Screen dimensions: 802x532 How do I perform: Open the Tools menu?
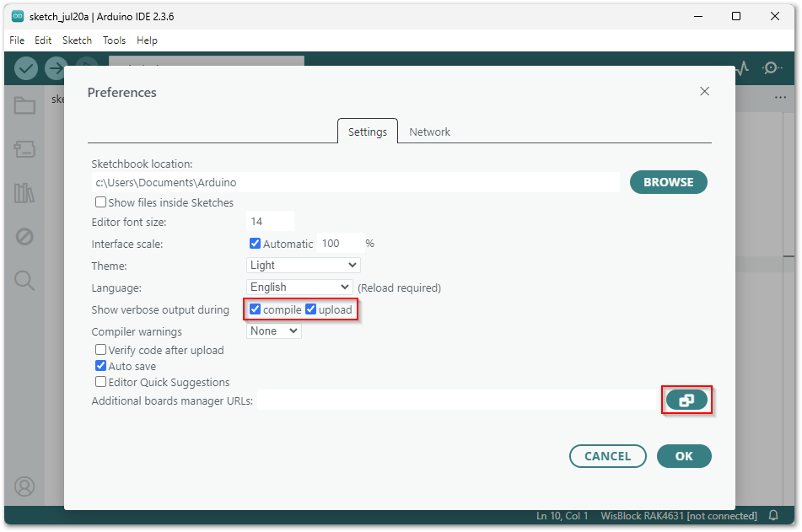[x=114, y=40]
